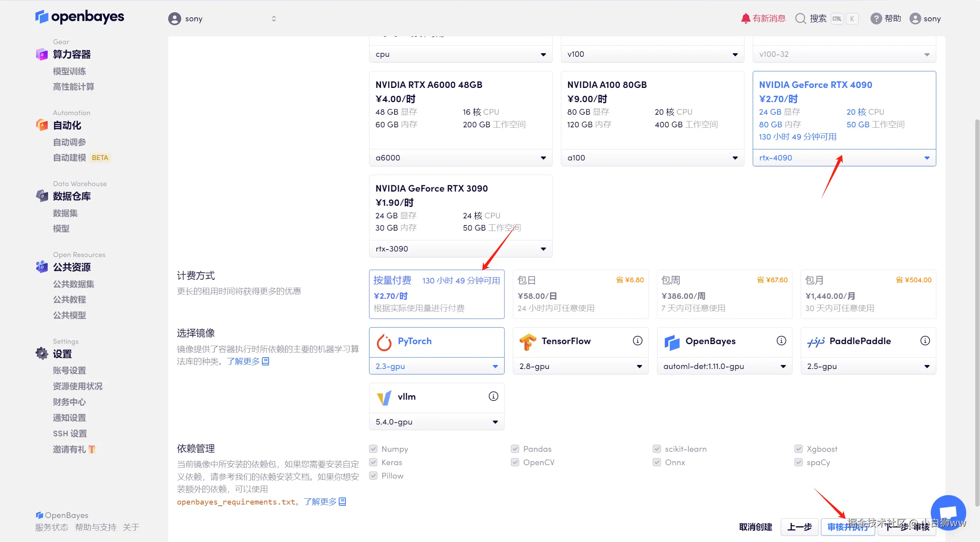
Task: Click 取消创建 to cancel creation
Action: click(755, 527)
